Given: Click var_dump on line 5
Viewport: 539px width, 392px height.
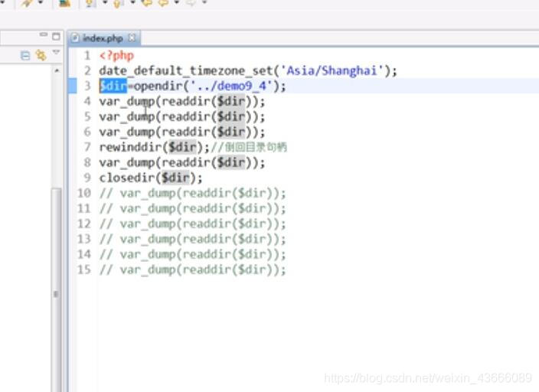Looking at the screenshot, I should [127, 116].
